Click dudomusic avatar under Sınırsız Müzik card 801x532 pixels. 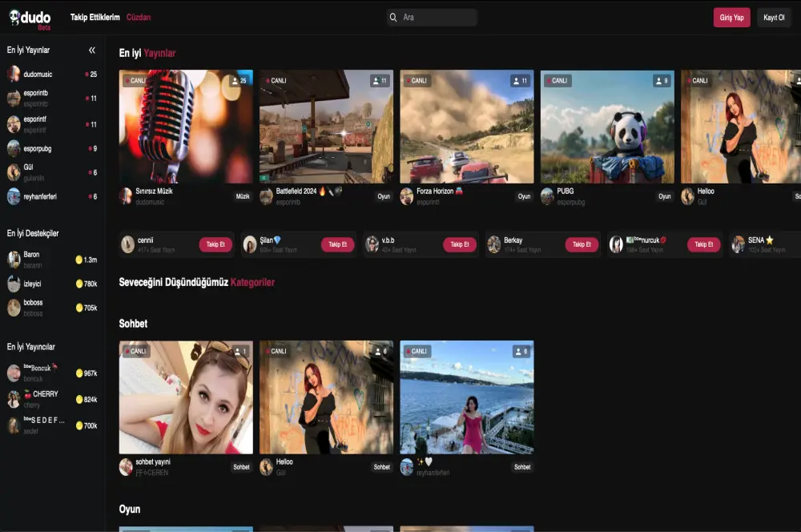[x=126, y=196]
